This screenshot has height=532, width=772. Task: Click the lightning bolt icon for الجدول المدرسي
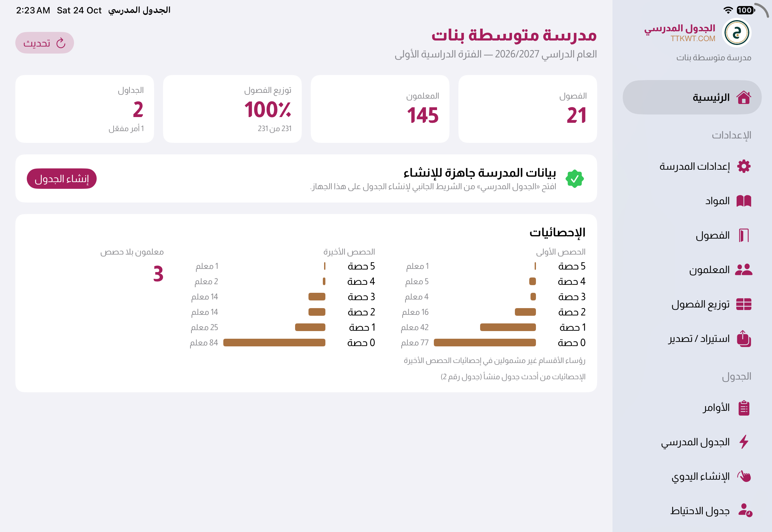click(x=744, y=442)
